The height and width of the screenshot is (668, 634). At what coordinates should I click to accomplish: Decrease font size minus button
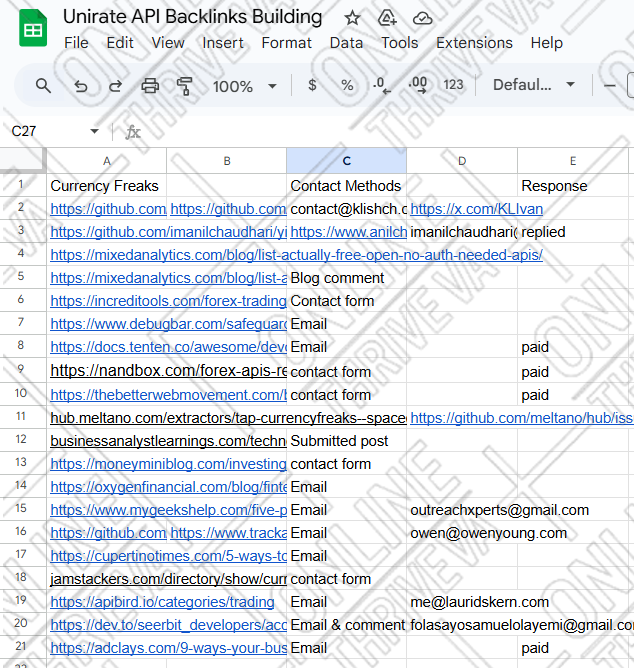(610, 86)
